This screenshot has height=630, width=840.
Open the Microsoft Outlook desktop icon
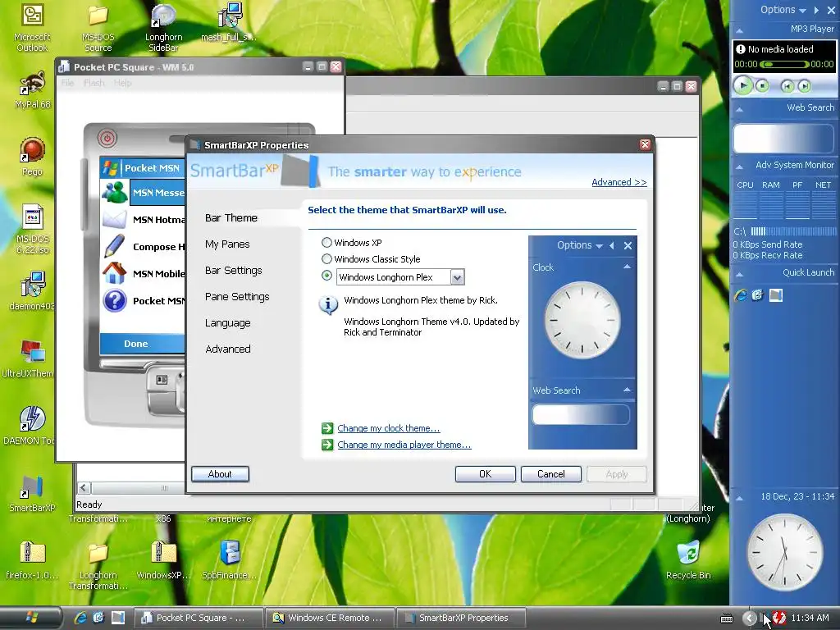tap(32, 27)
